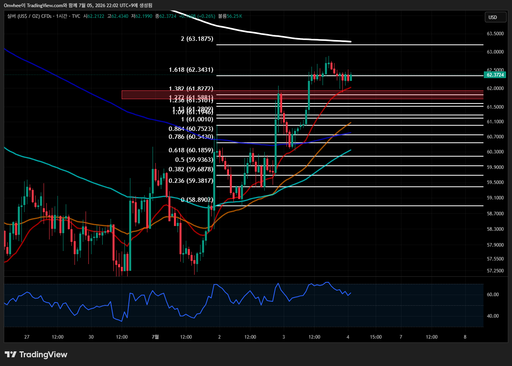Click the 58.7000 price axis label
Image resolution: width=512 pixels, height=366 pixels.
pos(495,213)
